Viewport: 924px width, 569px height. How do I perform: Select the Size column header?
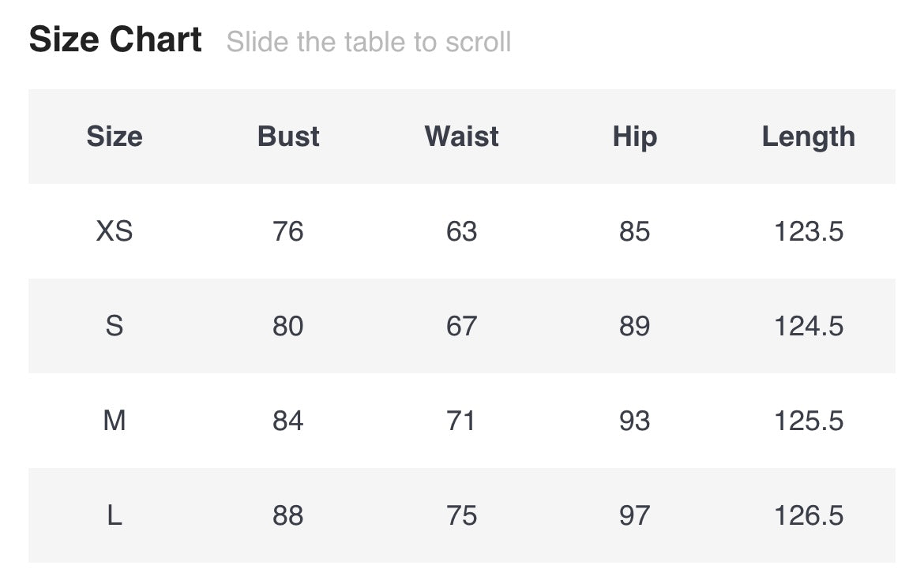point(115,137)
